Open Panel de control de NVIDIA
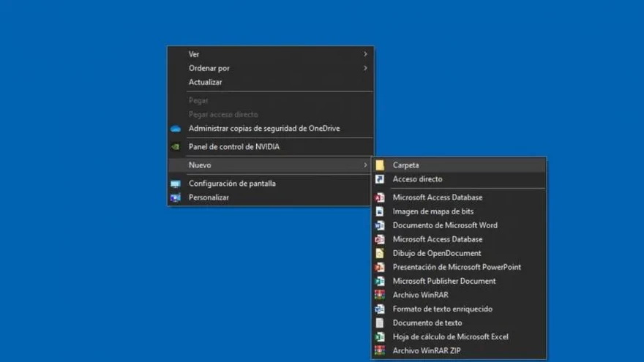644x362 pixels. tap(270, 146)
